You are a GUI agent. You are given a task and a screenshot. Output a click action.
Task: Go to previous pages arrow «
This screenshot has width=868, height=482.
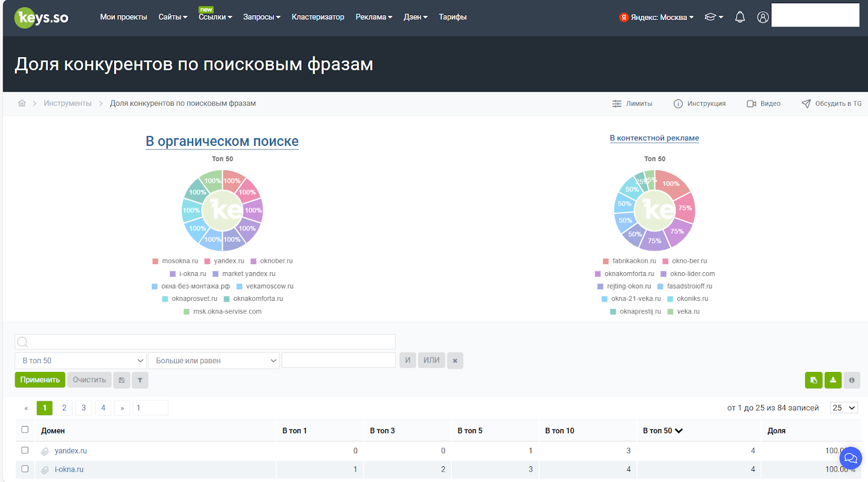pos(26,408)
